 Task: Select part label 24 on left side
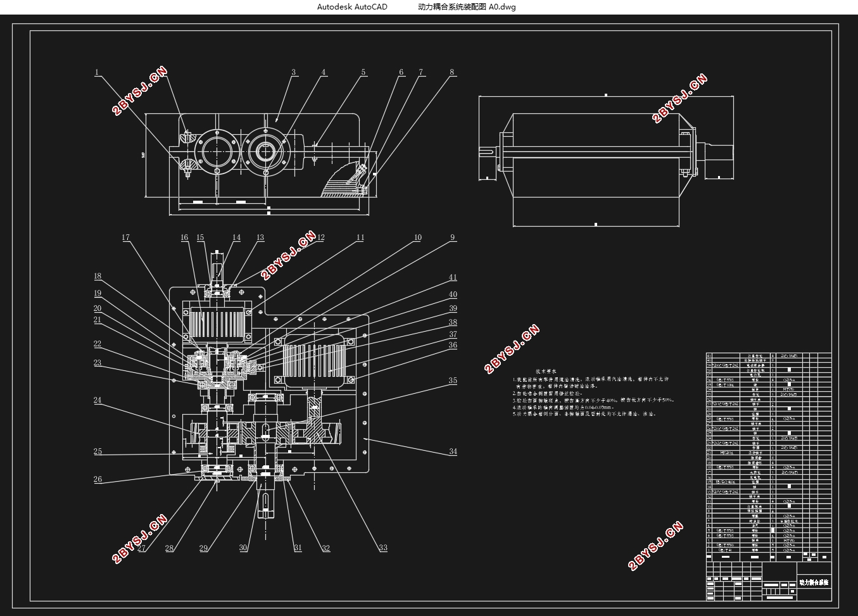[98, 400]
